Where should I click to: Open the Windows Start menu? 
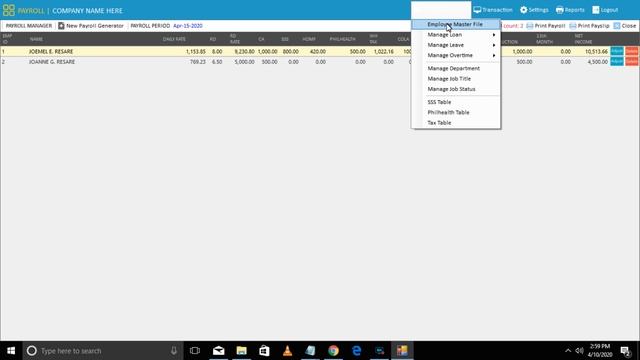click(x=11, y=351)
